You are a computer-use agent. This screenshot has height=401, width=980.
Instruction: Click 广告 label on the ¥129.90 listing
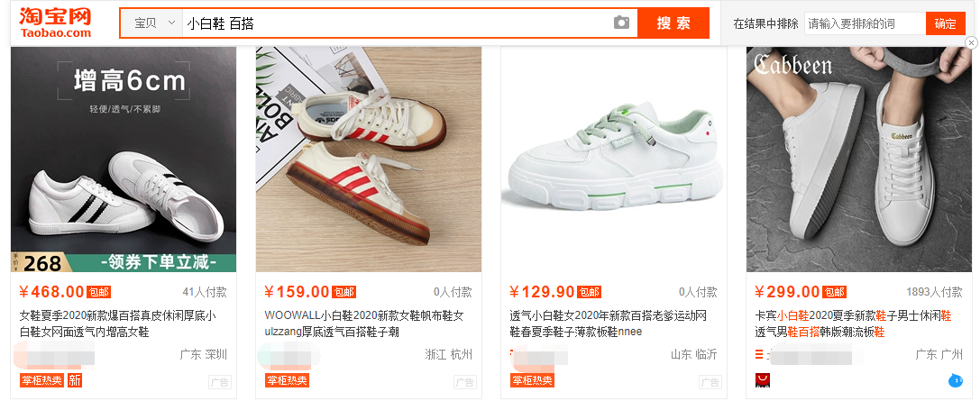(710, 382)
